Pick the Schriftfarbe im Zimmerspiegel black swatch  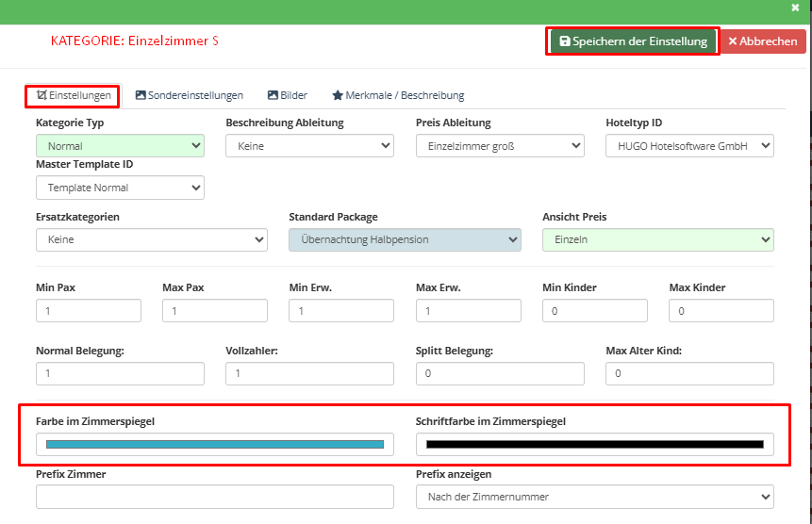click(594, 444)
